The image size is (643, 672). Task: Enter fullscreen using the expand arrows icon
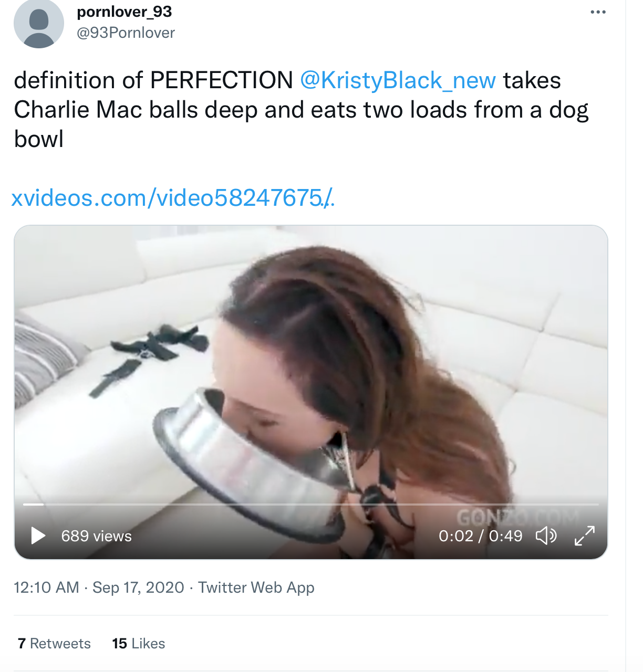[x=585, y=536]
